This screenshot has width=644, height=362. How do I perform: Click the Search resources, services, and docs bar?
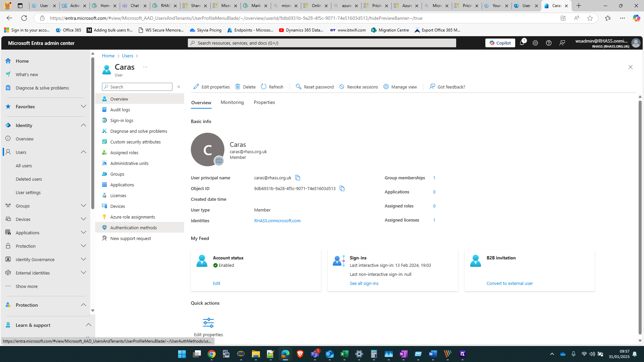point(322,43)
